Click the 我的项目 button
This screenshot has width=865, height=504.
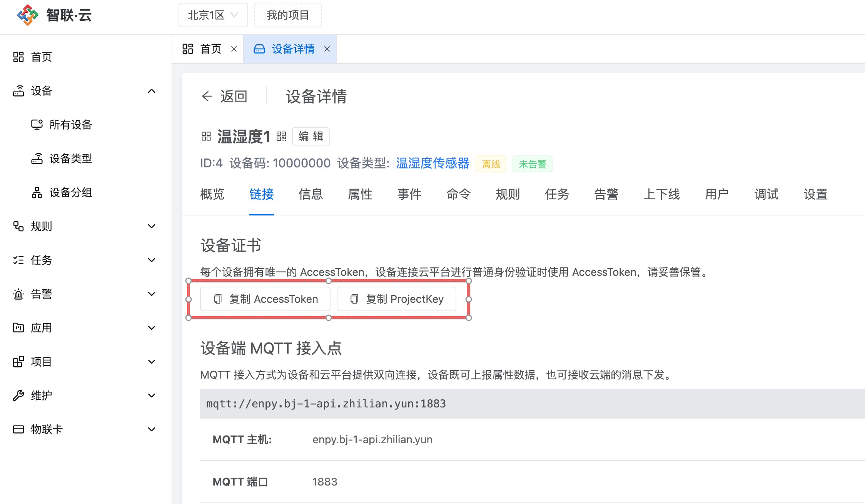(288, 15)
